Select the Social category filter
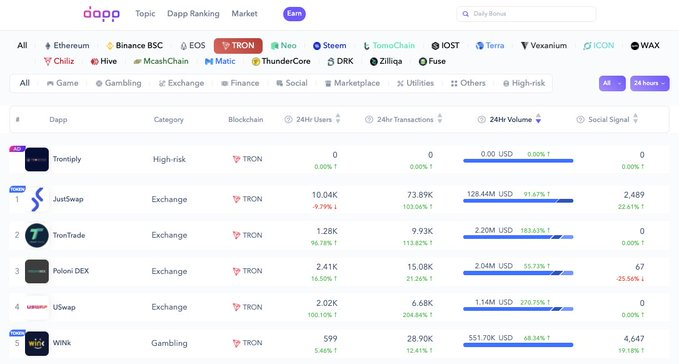 tap(292, 83)
